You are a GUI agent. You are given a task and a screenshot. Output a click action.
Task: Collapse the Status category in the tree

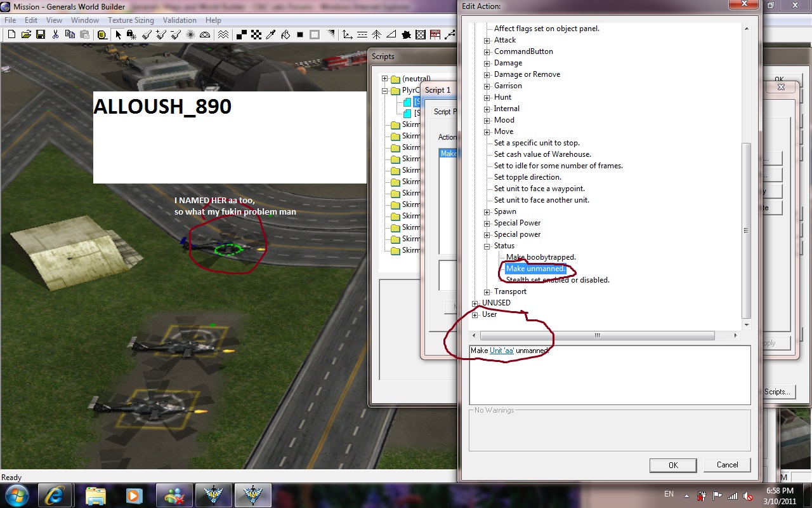pyautogui.click(x=487, y=246)
